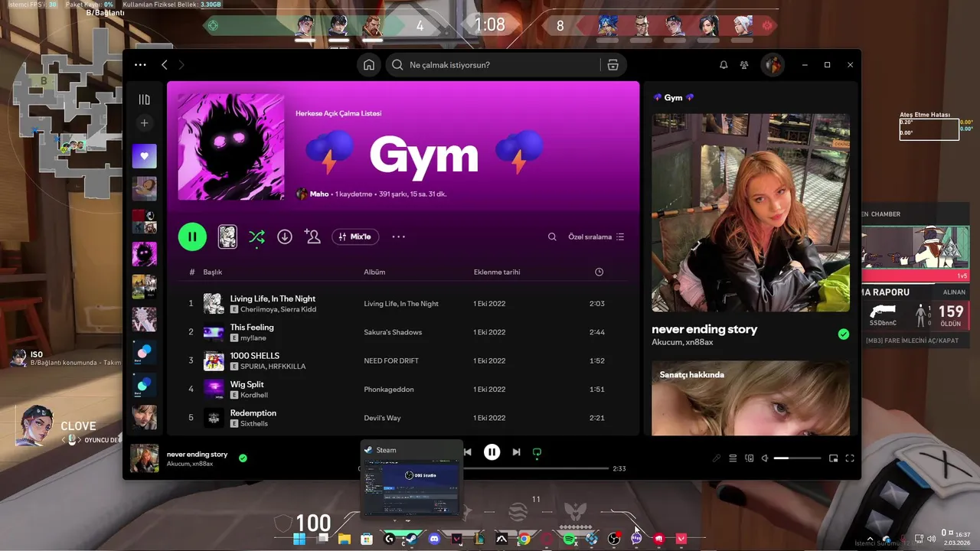The height and width of the screenshot is (551, 980).
Task: Expand Your Library sidebar icon
Action: pyautogui.click(x=144, y=99)
